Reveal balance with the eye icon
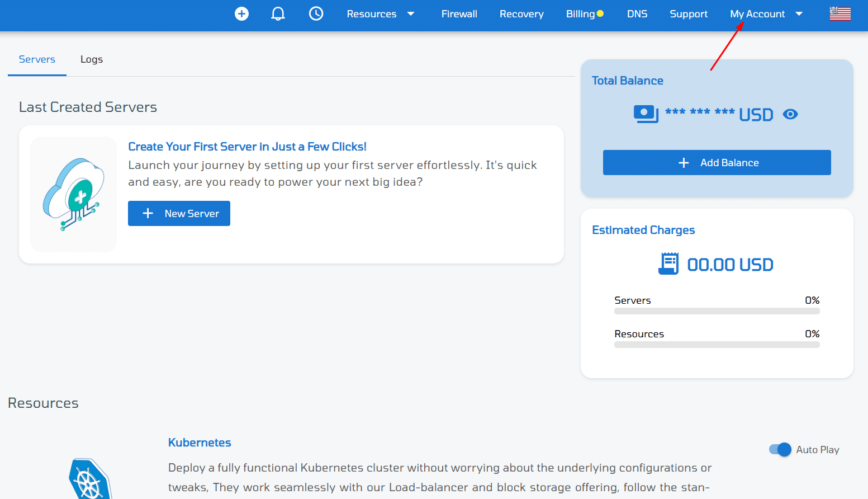Screen dimensions: 868x499 click(790, 114)
